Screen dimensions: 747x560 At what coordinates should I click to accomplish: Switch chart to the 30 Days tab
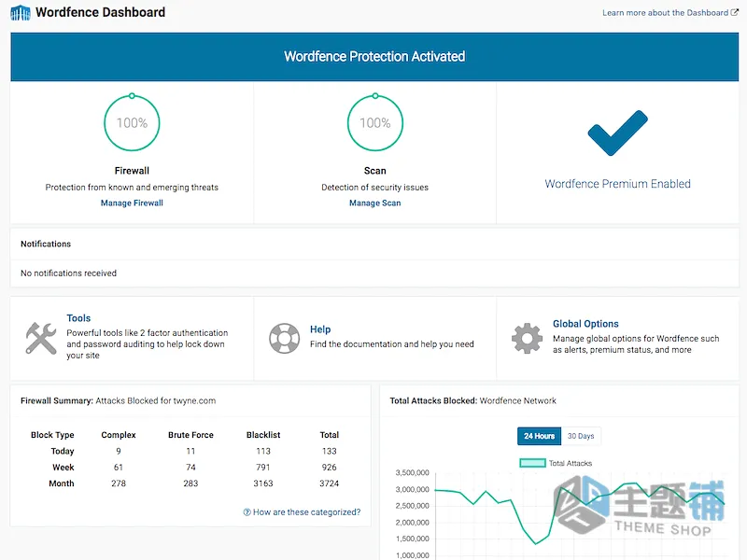click(581, 436)
